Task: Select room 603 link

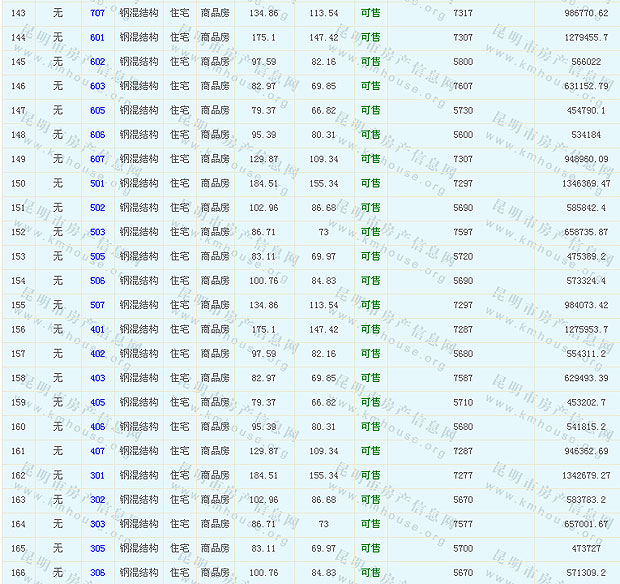Action: (x=97, y=86)
